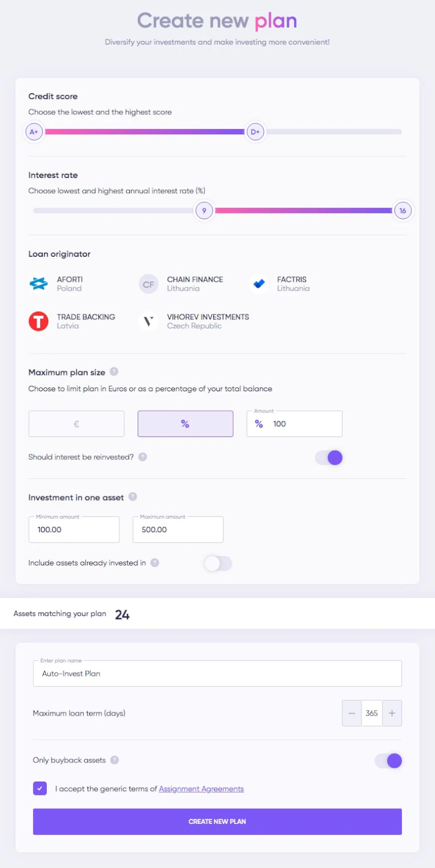Screen dimensions: 435x868
Task: Select the Vihorev Investments logo
Action: pyautogui.click(x=148, y=322)
